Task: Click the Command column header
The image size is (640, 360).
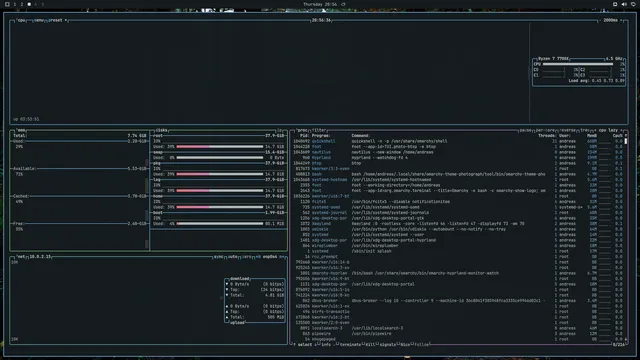Action: [360, 136]
